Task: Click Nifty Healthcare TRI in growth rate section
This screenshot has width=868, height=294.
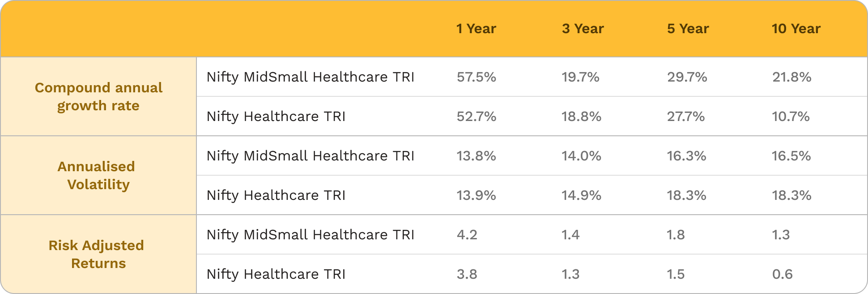Action: pos(276,117)
